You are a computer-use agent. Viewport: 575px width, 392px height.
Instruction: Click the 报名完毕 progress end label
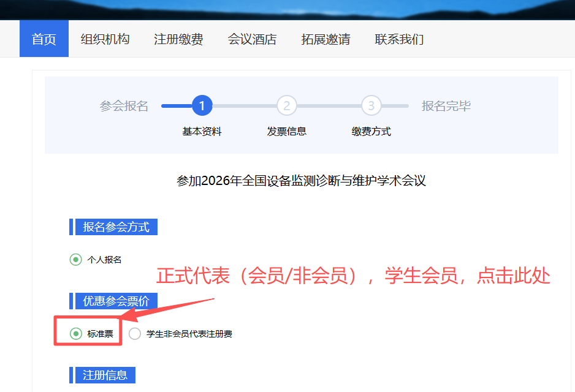(x=446, y=106)
